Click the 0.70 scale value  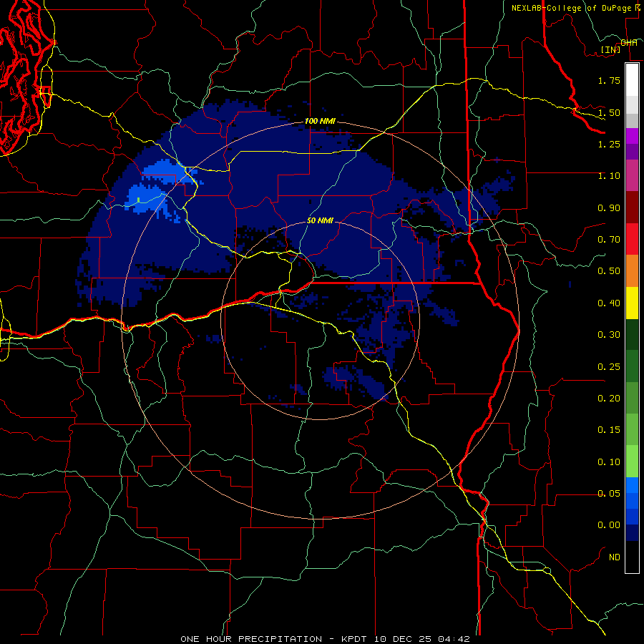click(x=609, y=240)
